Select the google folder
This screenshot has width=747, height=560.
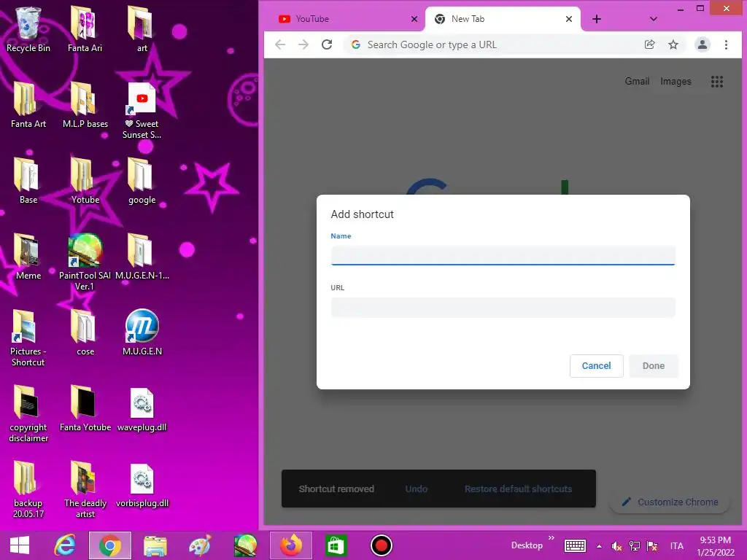tap(142, 181)
